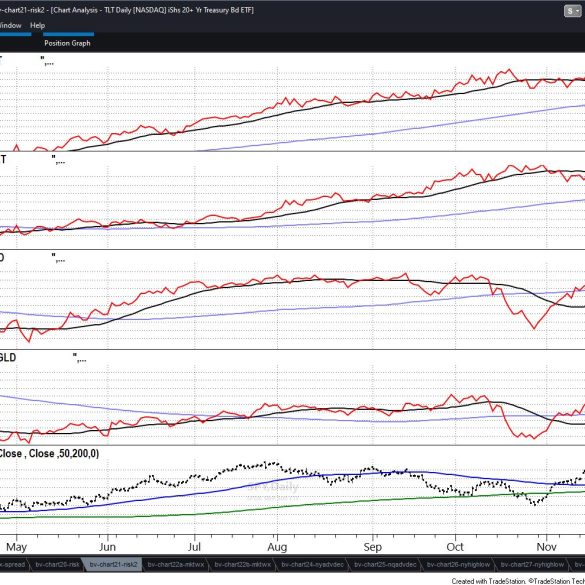Click the GLD symbol label
This screenshot has height=585, width=585.
[x=7, y=357]
